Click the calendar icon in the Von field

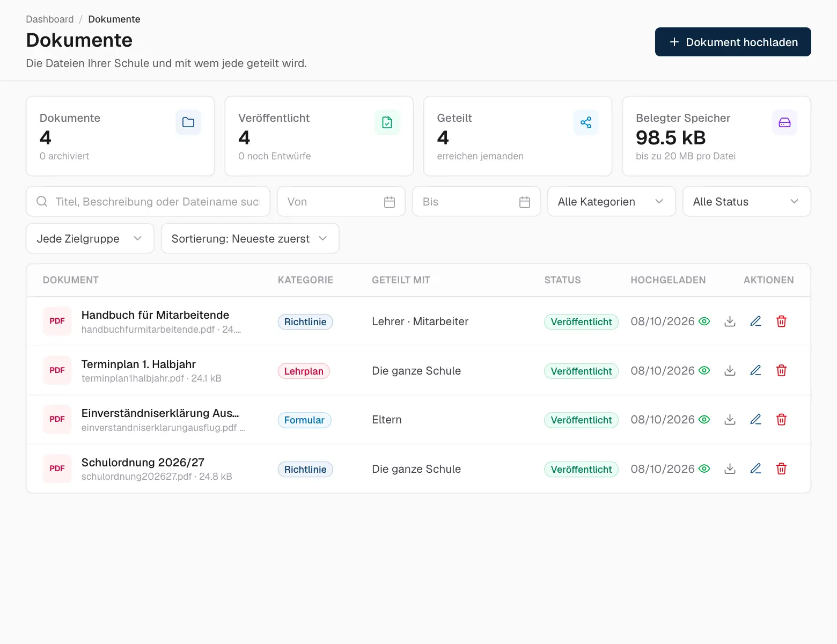coord(390,202)
